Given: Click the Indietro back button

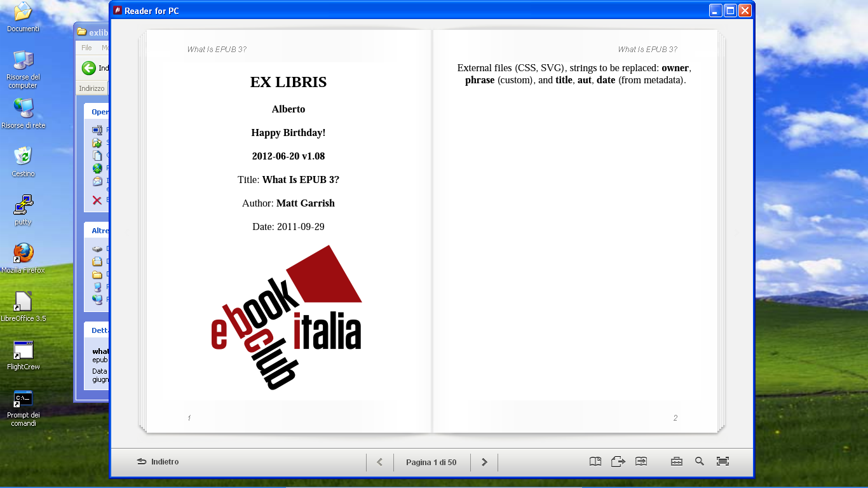Looking at the screenshot, I should click(158, 462).
